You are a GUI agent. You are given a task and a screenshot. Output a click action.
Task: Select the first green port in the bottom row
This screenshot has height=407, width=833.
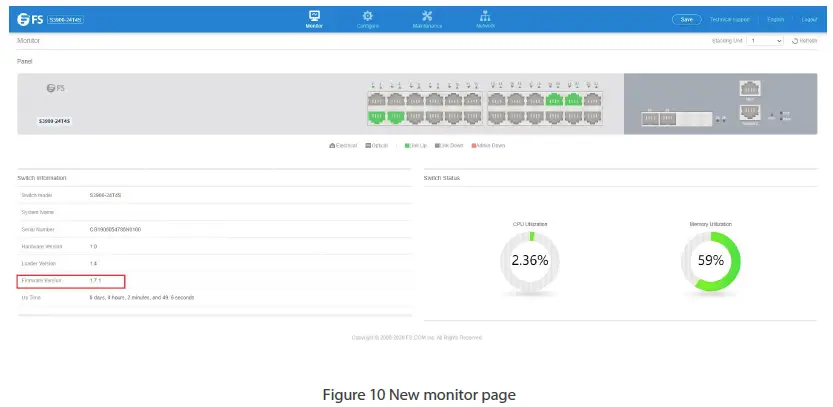(x=377, y=117)
